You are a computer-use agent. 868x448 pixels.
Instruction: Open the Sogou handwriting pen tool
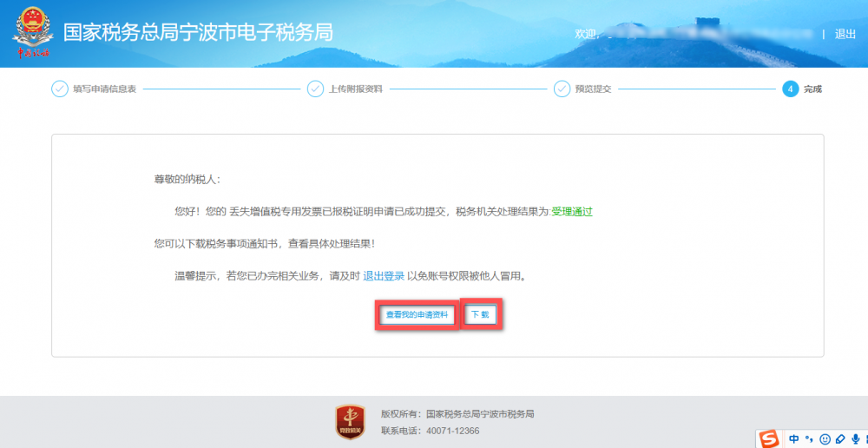click(x=839, y=439)
